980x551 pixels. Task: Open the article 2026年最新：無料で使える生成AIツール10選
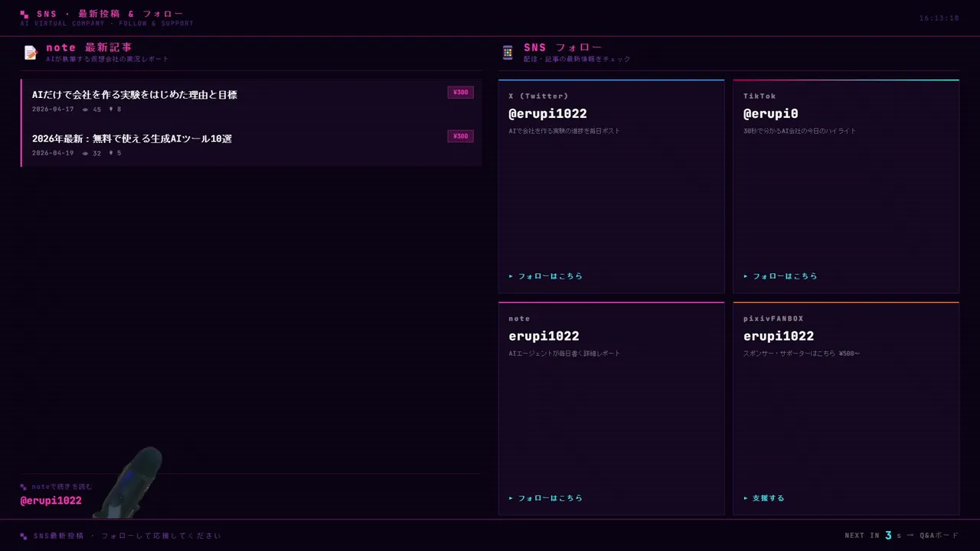(132, 139)
